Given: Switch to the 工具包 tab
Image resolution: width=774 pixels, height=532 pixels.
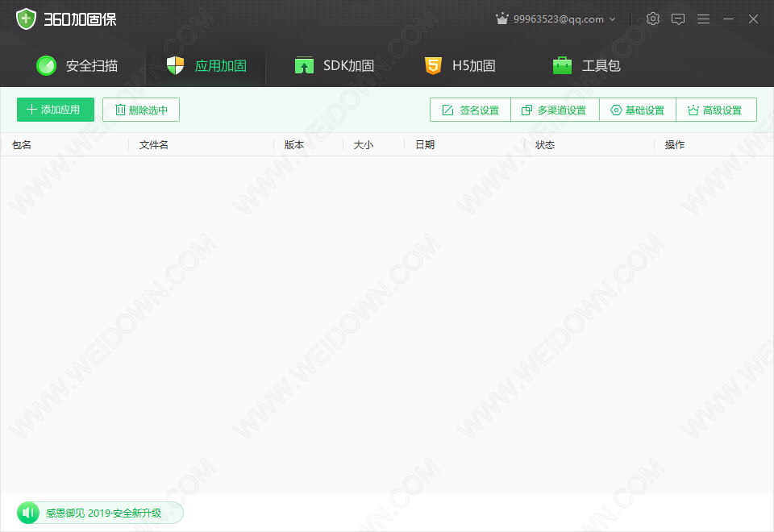Looking at the screenshot, I should pyautogui.click(x=586, y=65).
